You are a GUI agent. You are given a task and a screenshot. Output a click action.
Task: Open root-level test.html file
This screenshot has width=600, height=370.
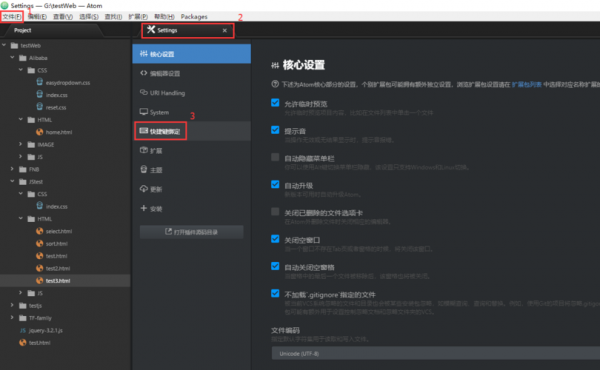(39, 343)
